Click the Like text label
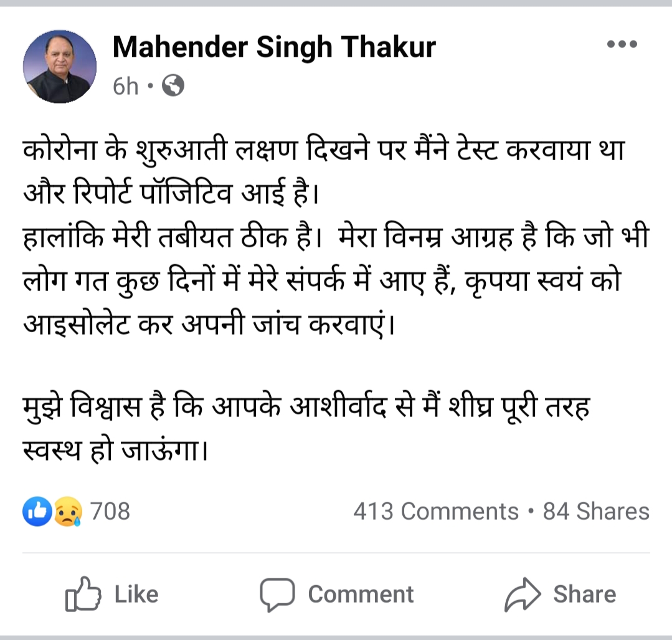 (x=136, y=594)
